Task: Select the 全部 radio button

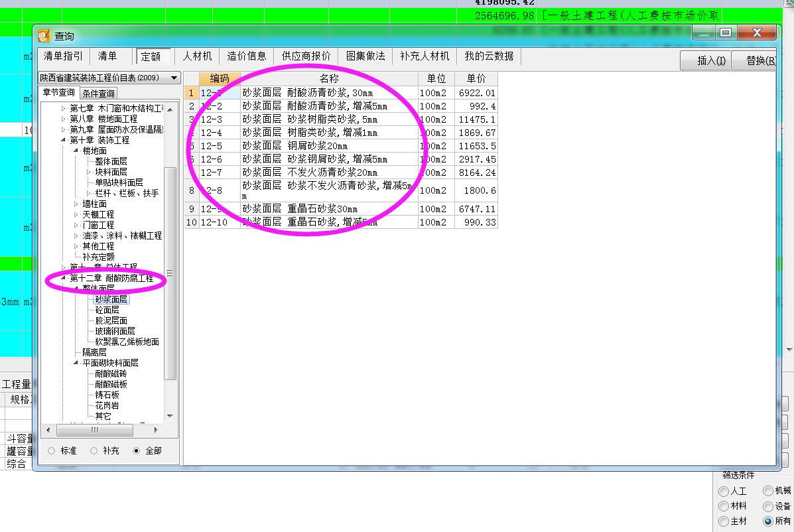Action: pyautogui.click(x=136, y=450)
